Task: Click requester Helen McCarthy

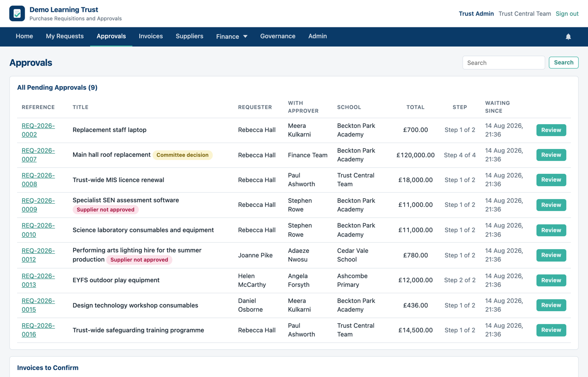Action: 252,280
